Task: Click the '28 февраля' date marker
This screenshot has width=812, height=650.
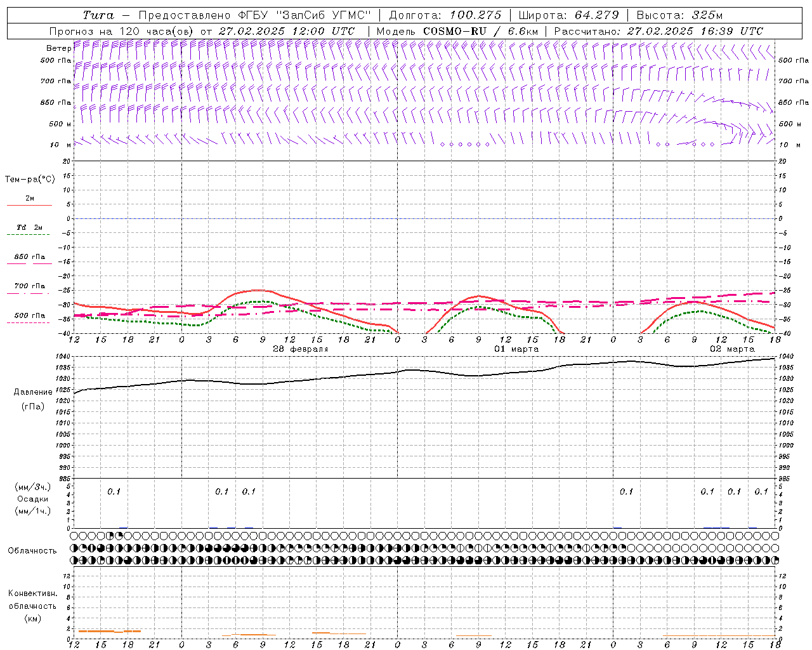Action: pos(301,349)
